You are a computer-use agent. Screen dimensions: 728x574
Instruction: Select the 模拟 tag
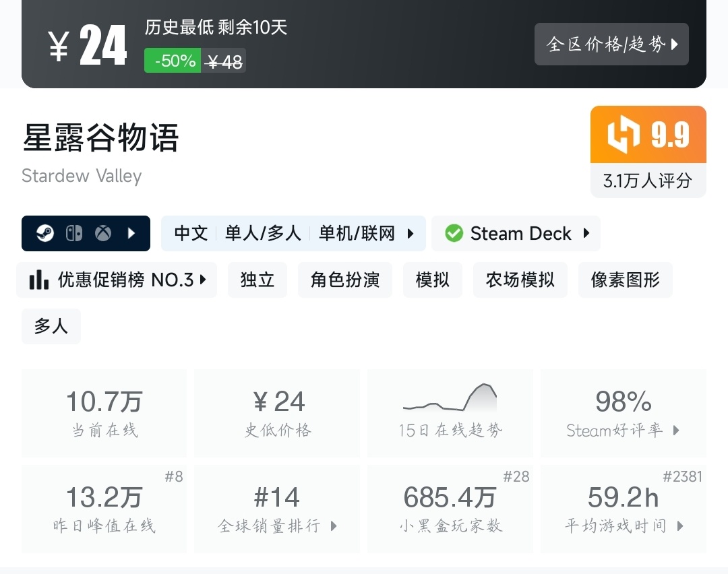click(433, 280)
